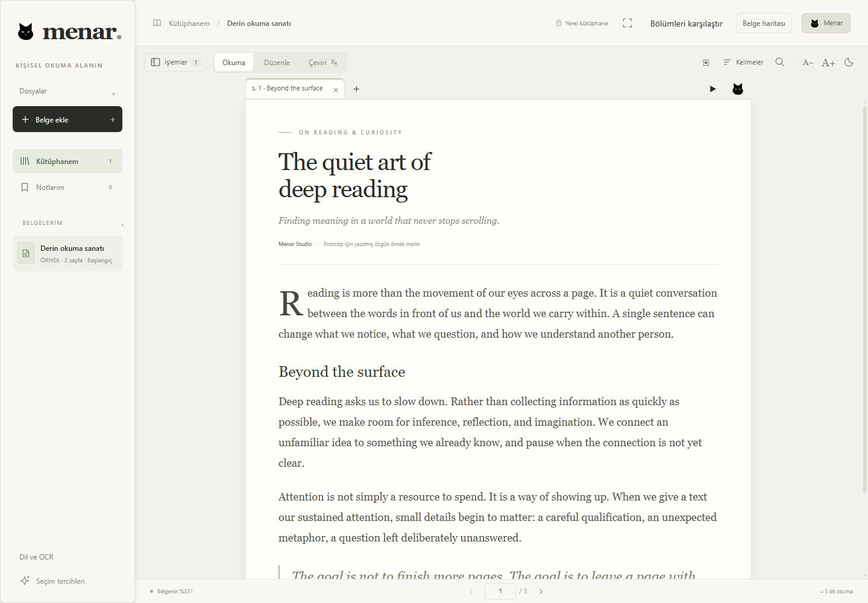Collapse the BELGELERİM section chevron
Screen dimensions: 868x603
[x=122, y=225]
